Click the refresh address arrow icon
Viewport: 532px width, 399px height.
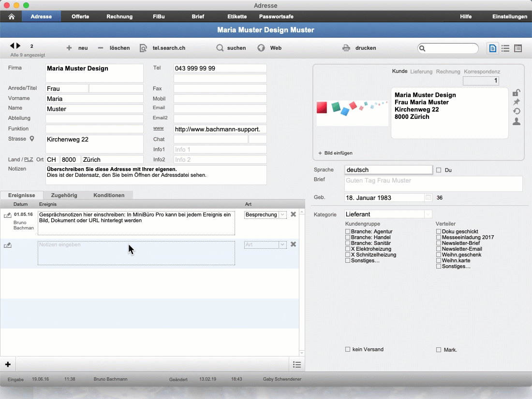pos(517,111)
